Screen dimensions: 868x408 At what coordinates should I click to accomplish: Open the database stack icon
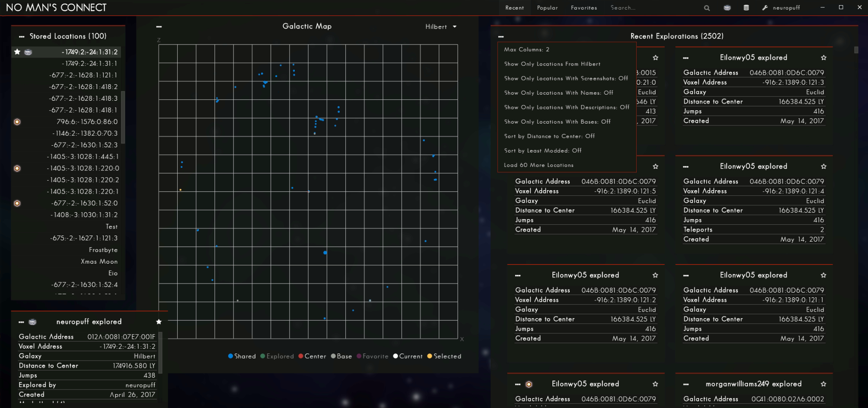click(x=746, y=8)
